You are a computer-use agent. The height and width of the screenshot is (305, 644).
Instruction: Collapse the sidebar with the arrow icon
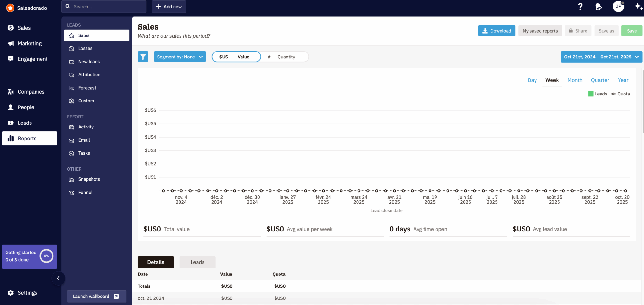(x=58, y=278)
